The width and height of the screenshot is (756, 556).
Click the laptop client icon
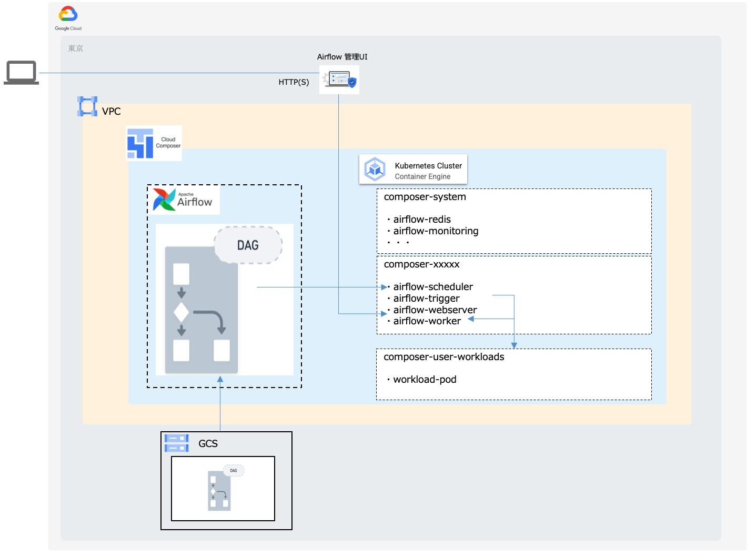tap(21, 73)
